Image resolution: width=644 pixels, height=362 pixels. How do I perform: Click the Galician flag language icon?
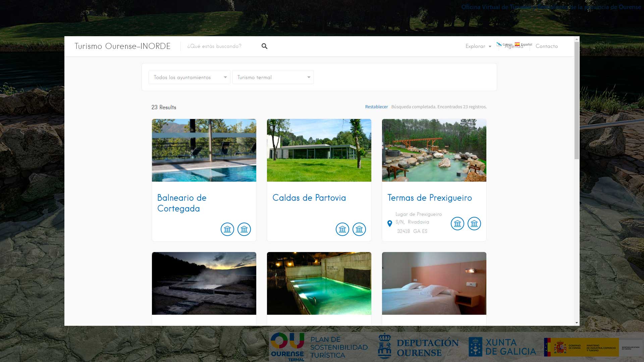tap(499, 44)
